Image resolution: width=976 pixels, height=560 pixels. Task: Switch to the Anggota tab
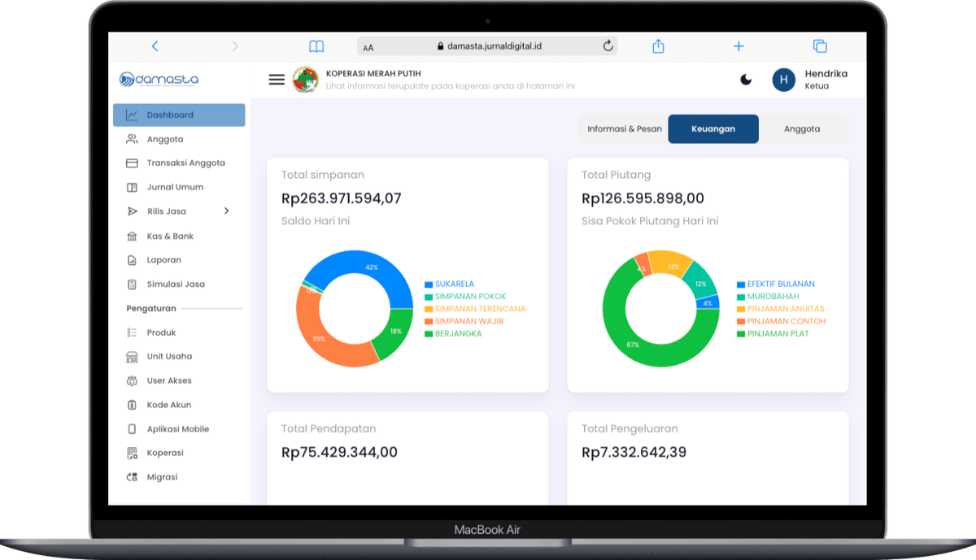tap(802, 129)
